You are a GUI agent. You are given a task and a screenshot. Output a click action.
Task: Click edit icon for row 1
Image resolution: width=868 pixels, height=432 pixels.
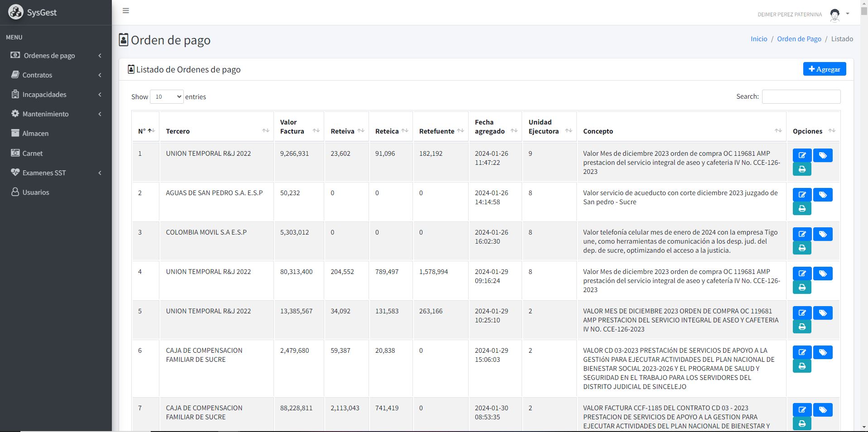tap(801, 155)
